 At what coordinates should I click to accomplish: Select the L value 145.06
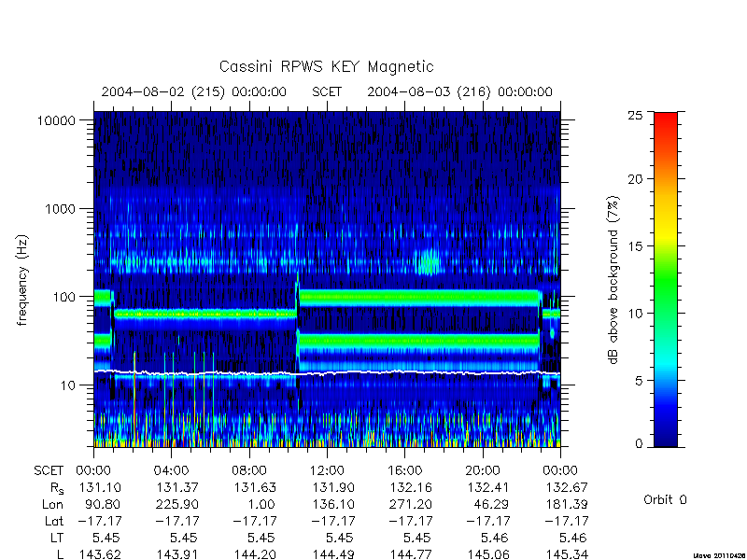pyautogui.click(x=488, y=554)
